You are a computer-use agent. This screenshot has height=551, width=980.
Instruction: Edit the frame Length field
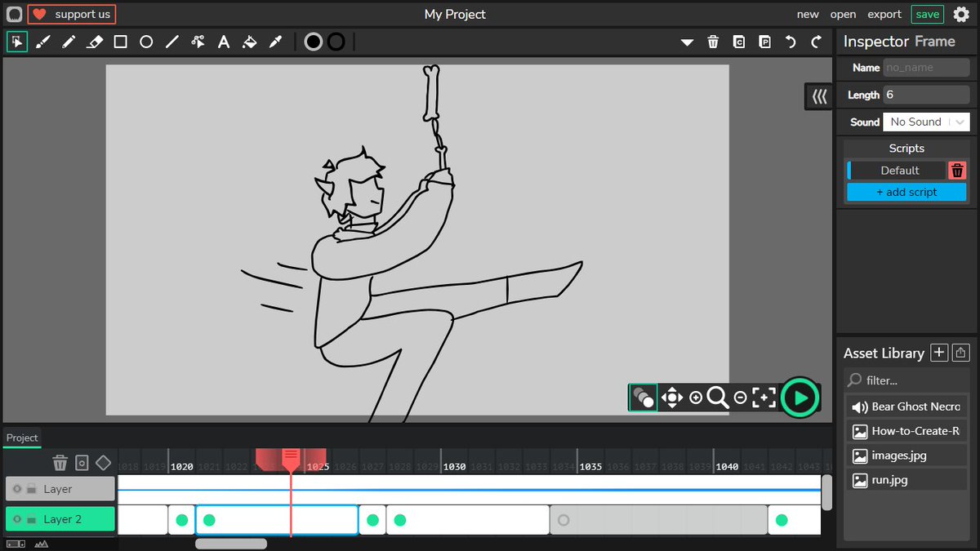tap(927, 95)
